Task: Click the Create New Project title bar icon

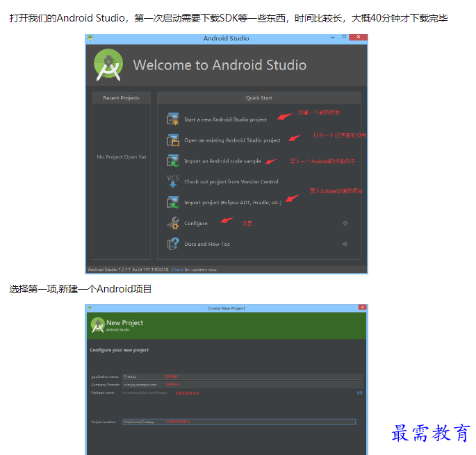Action: [89, 308]
